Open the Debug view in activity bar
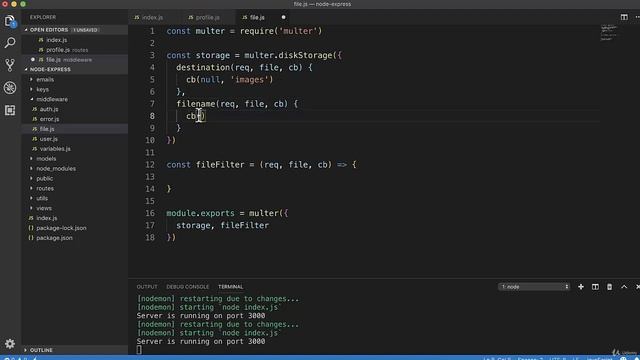 [x=10, y=88]
